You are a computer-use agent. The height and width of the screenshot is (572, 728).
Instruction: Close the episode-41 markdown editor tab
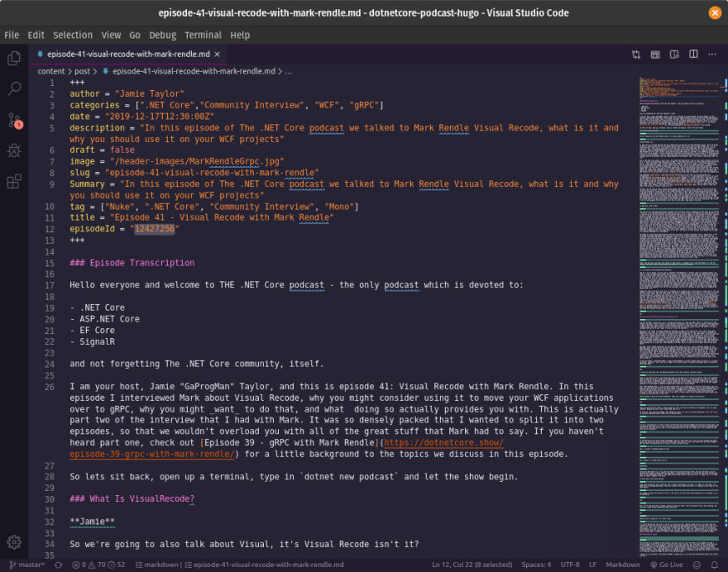click(217, 55)
